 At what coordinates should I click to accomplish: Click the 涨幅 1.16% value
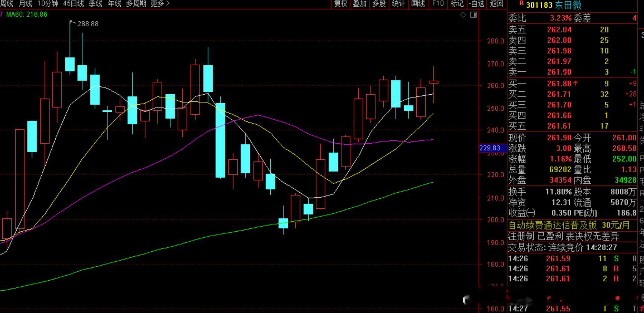coord(561,159)
